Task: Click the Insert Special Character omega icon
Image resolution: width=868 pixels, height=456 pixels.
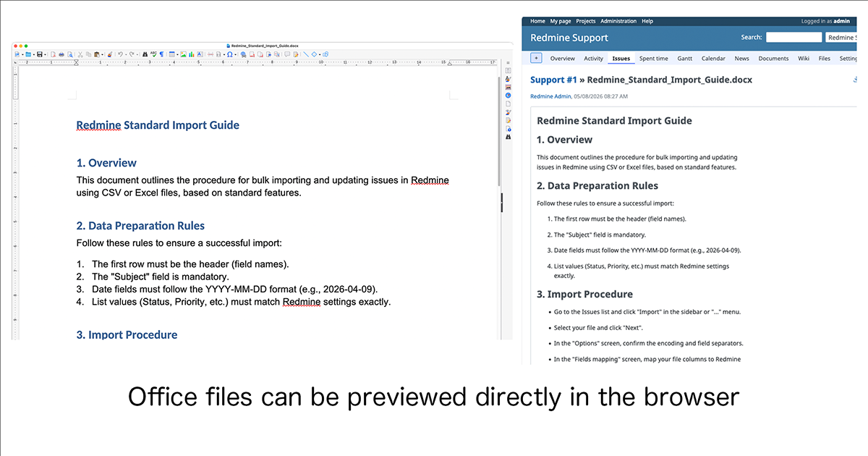Action: click(230, 54)
